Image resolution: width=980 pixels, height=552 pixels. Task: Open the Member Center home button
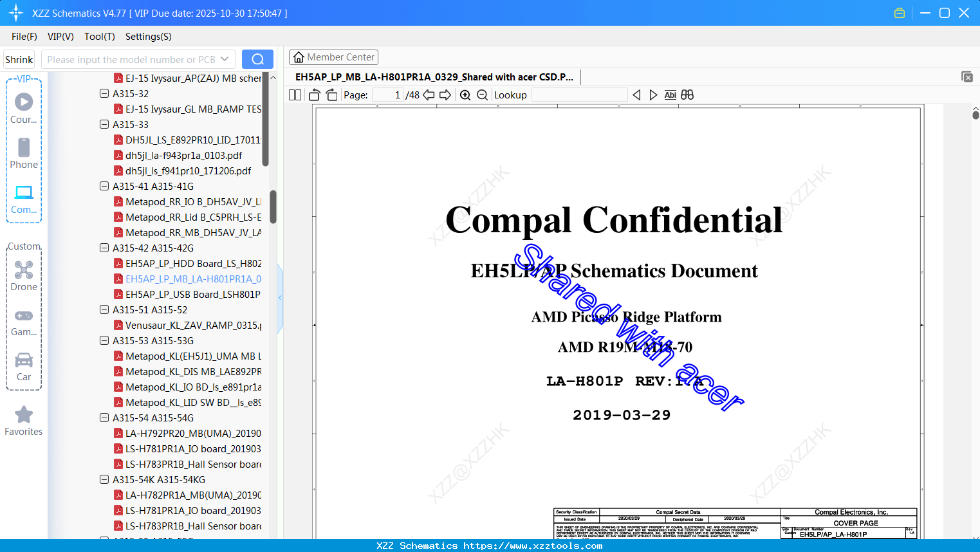coord(333,57)
